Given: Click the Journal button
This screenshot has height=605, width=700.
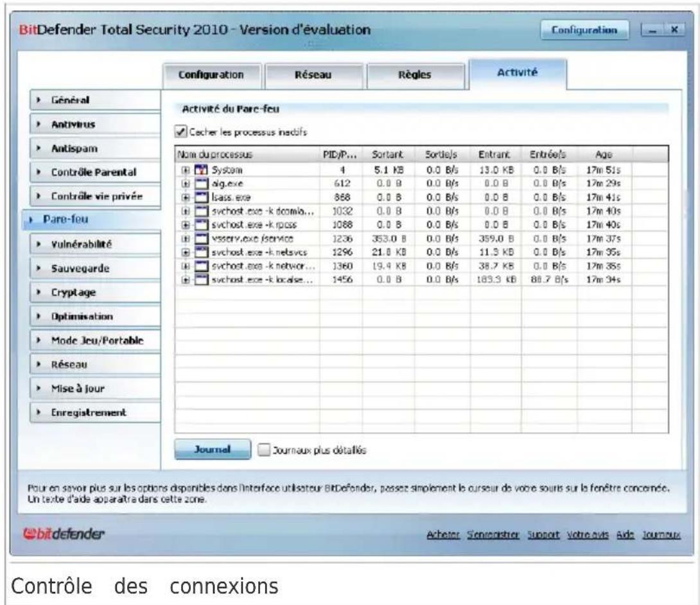Looking at the screenshot, I should click(213, 449).
